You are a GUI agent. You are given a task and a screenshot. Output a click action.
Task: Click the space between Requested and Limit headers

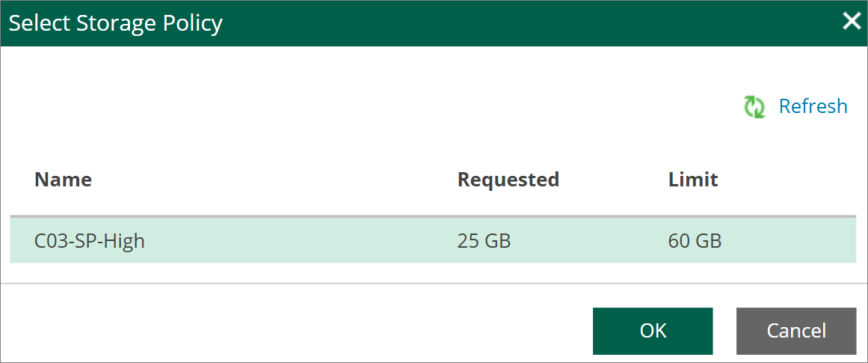pos(613,180)
